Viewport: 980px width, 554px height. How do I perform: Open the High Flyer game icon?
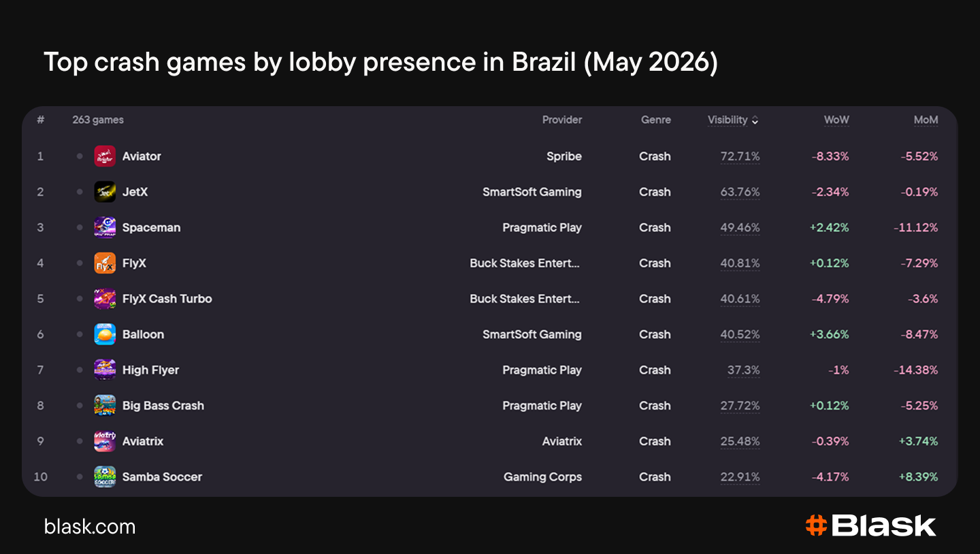[105, 370]
